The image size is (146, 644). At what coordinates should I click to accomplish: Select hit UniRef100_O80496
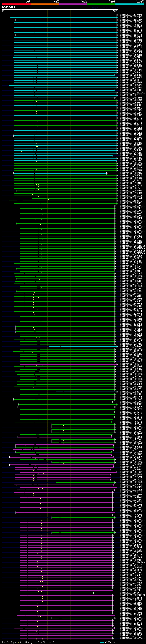[131, 42]
